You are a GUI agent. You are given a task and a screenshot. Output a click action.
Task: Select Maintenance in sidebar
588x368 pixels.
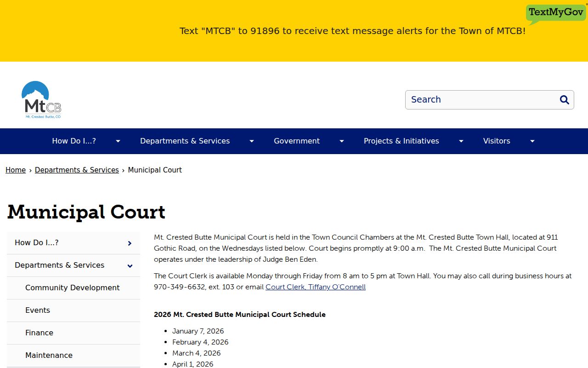pyautogui.click(x=73, y=356)
